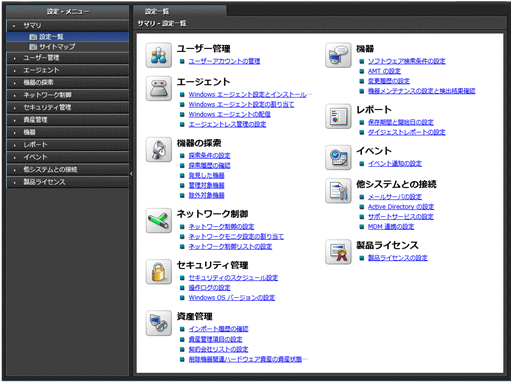
Task: Click the 他システムとの接続 document wrench icon
Action: click(x=338, y=191)
